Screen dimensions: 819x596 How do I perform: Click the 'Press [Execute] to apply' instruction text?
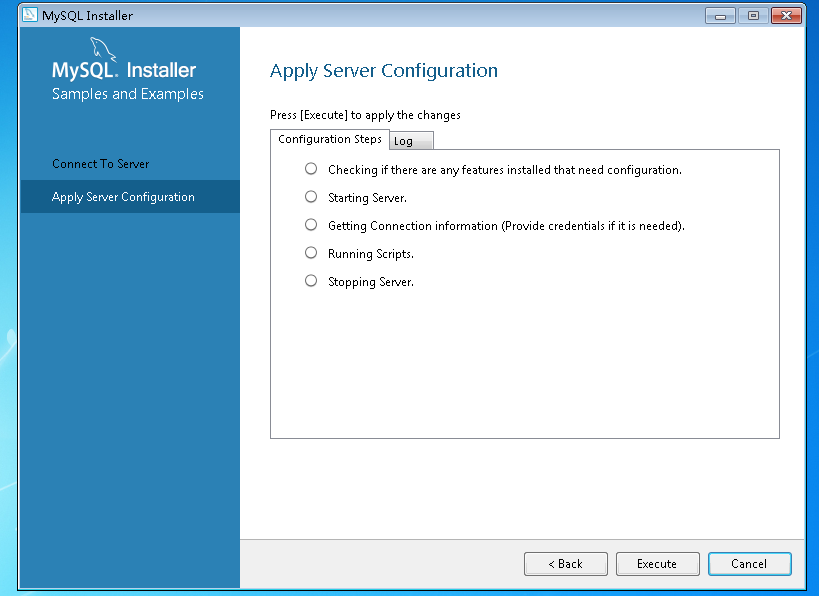click(365, 115)
